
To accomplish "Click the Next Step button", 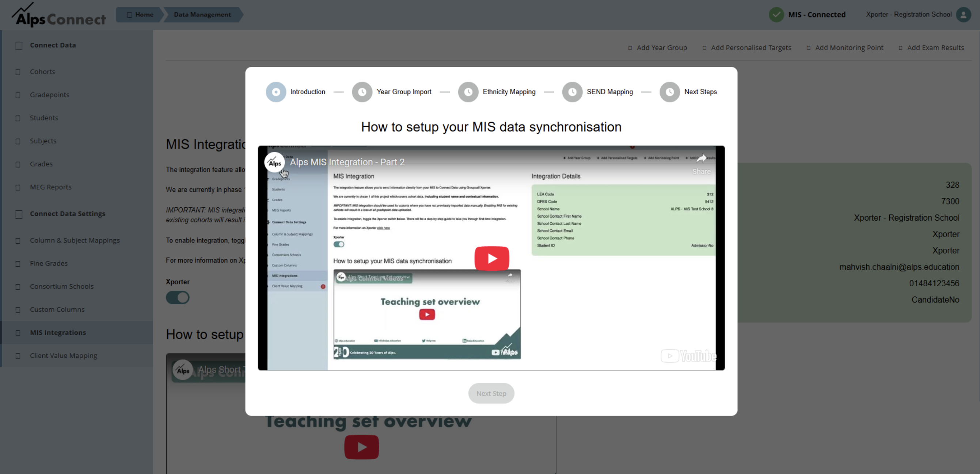I will (x=491, y=393).
